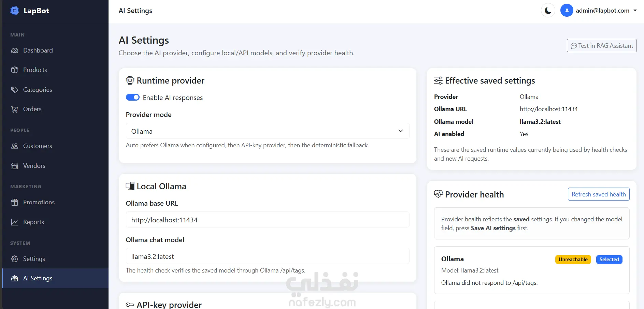Click the Reports chart icon
This screenshot has width=644, height=309.
(15, 222)
